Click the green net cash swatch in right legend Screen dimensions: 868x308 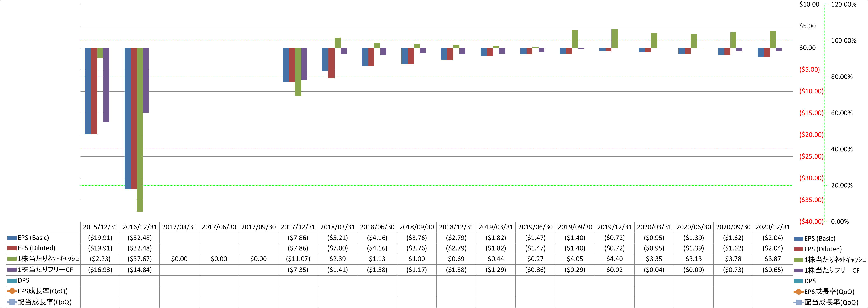pos(799,260)
